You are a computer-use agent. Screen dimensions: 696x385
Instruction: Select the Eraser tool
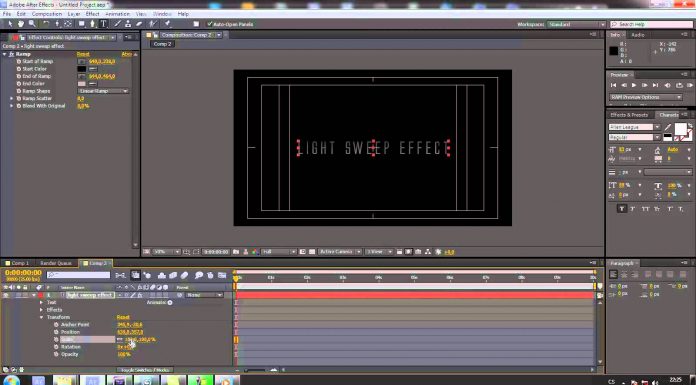139,24
